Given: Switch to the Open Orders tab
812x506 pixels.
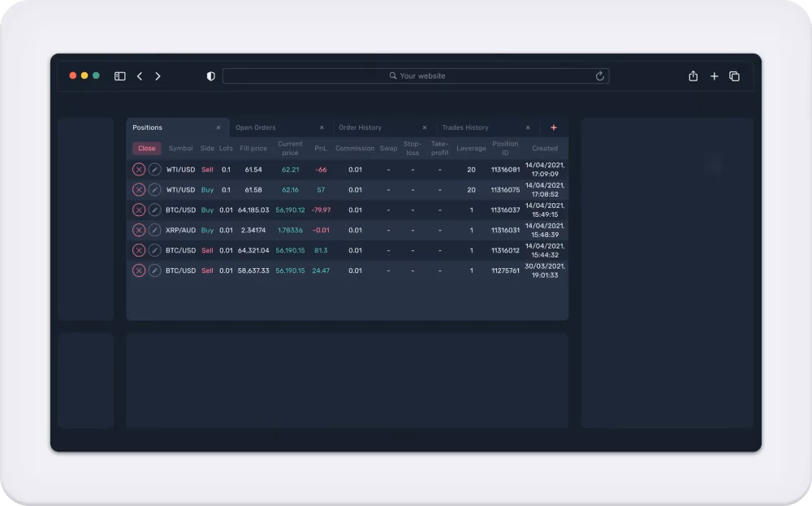Looking at the screenshot, I should (255, 128).
